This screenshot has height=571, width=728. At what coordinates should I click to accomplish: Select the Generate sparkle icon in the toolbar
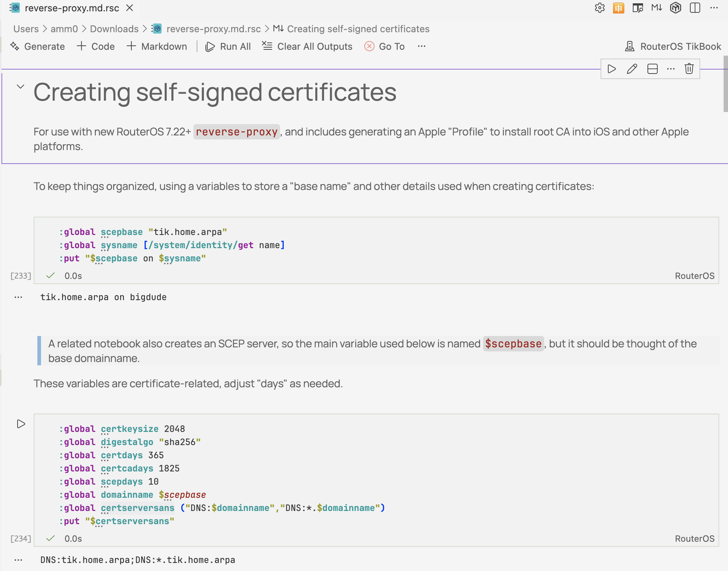tap(15, 46)
